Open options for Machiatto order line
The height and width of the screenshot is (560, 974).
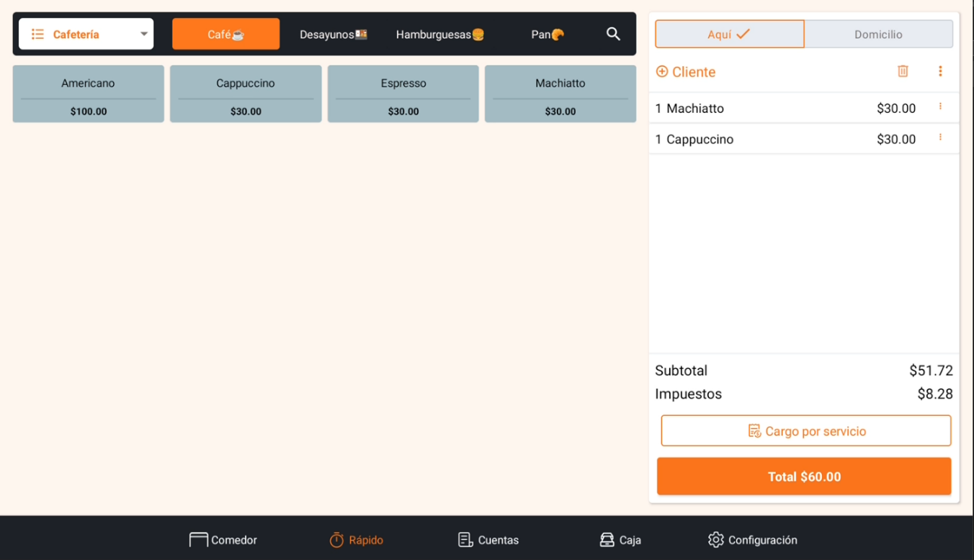(x=940, y=107)
